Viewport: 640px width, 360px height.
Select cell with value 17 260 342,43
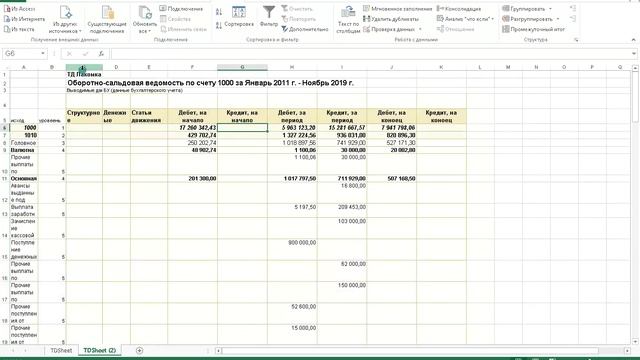(x=192, y=128)
